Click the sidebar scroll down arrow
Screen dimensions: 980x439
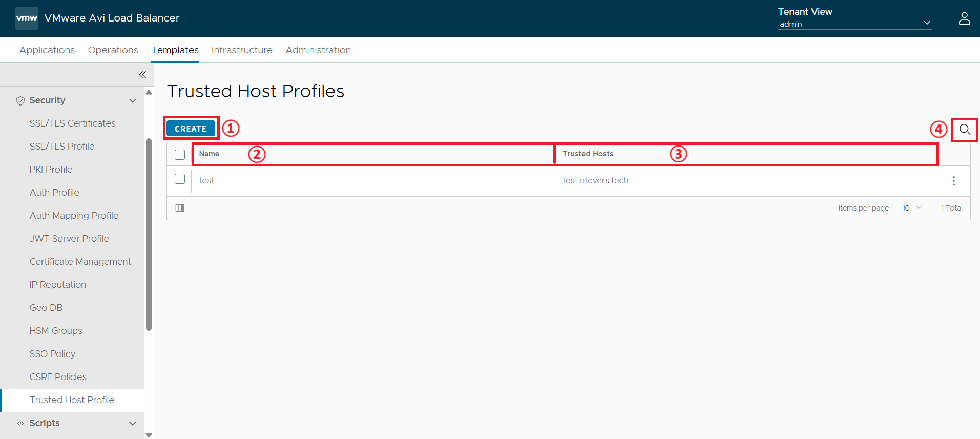point(149,435)
